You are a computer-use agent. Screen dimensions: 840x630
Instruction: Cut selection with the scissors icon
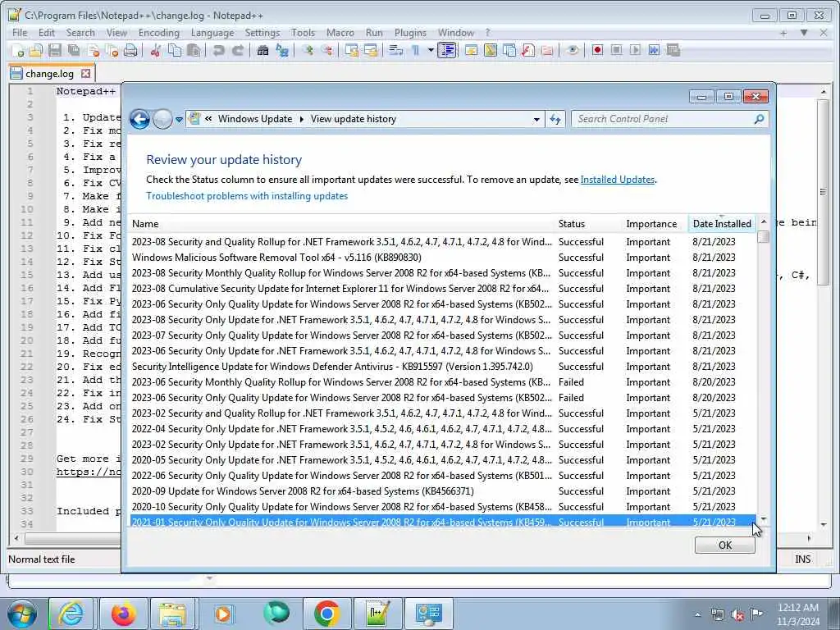tap(155, 50)
